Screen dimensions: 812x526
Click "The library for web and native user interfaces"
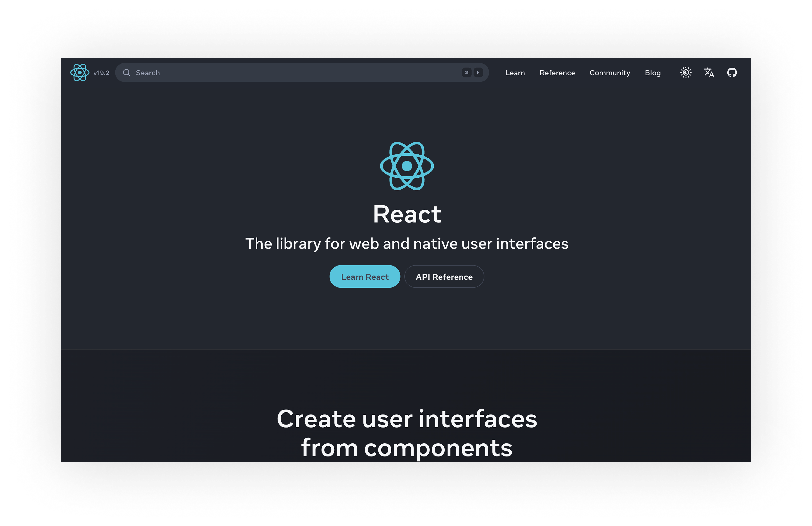[x=407, y=244]
